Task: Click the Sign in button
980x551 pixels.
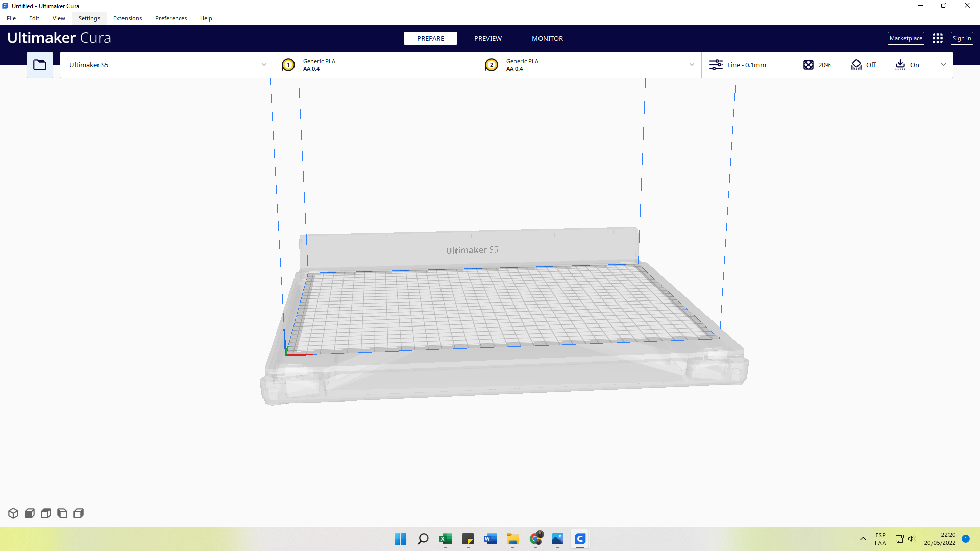Action: click(x=962, y=38)
